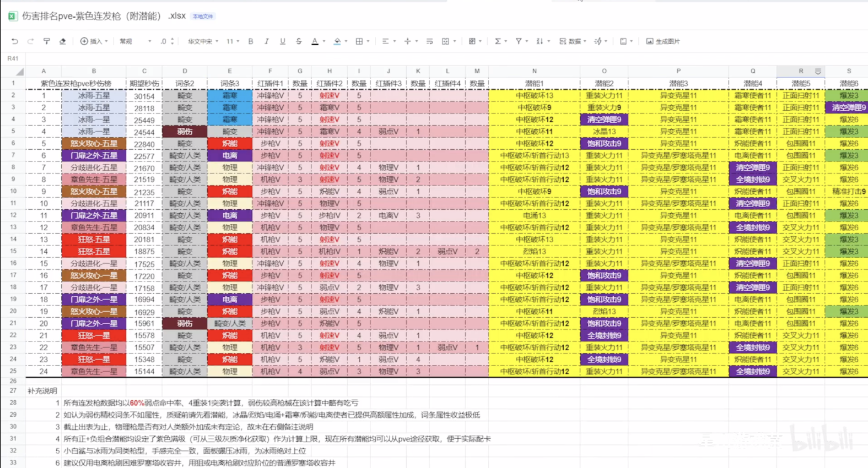Click the spreadsheet app icon beside filename
This screenshot has width=868, height=468.
[x=12, y=16]
